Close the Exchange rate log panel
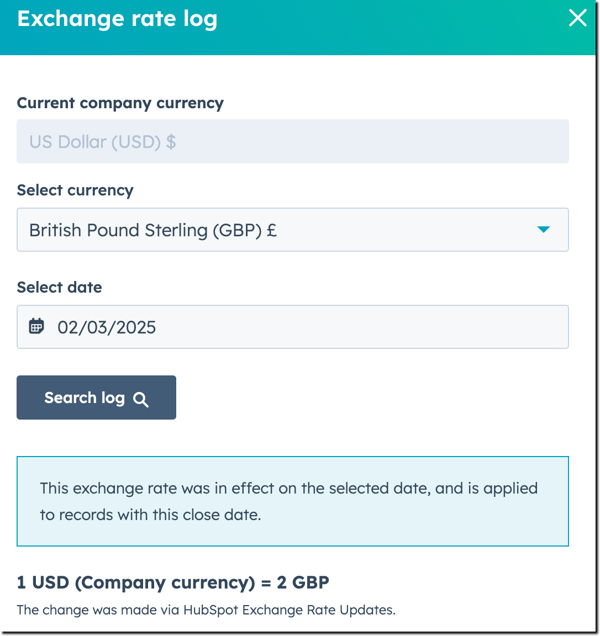600x636 pixels. [x=577, y=18]
